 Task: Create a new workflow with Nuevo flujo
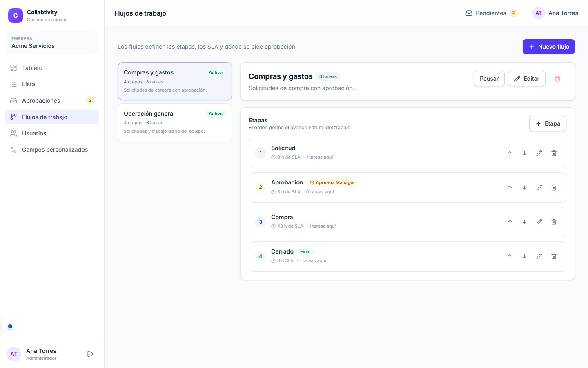pyautogui.click(x=549, y=47)
